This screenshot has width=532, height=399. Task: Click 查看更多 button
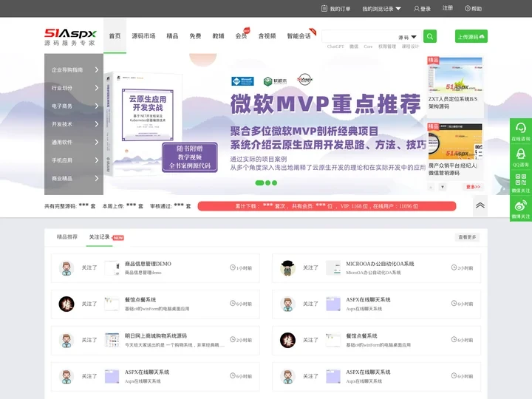pyautogui.click(x=467, y=237)
